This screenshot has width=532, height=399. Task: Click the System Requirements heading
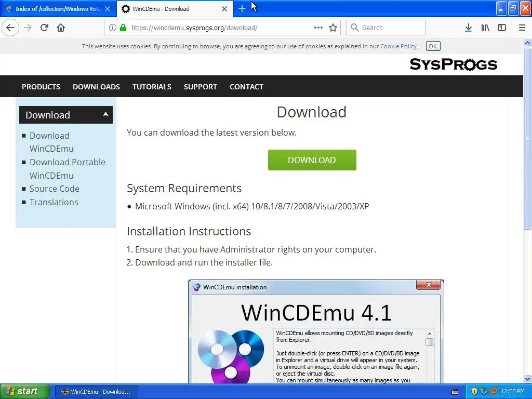point(184,188)
